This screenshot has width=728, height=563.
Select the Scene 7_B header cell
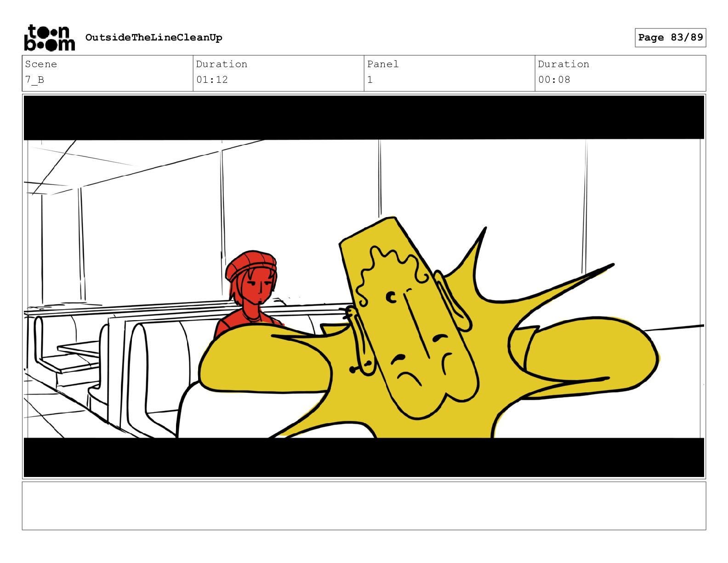click(x=108, y=73)
